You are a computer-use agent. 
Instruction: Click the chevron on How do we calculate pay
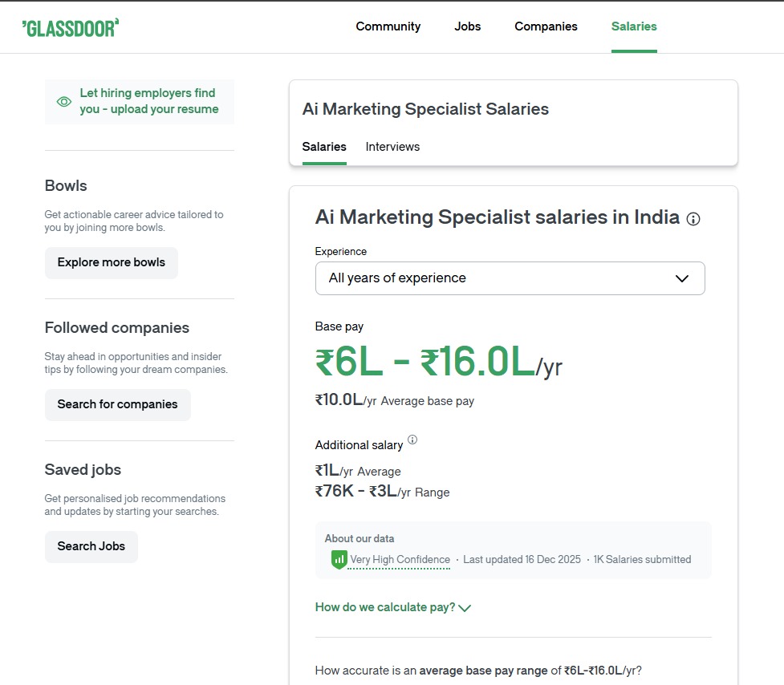[465, 608]
